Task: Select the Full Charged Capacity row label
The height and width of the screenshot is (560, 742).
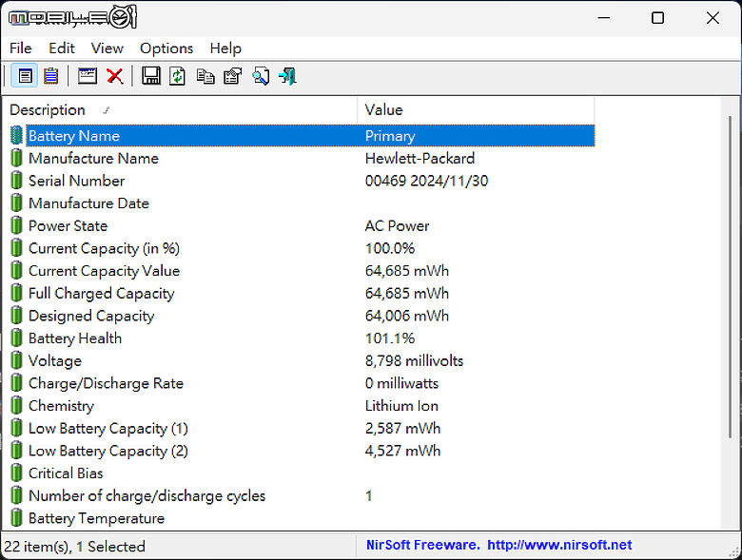Action: (x=101, y=293)
